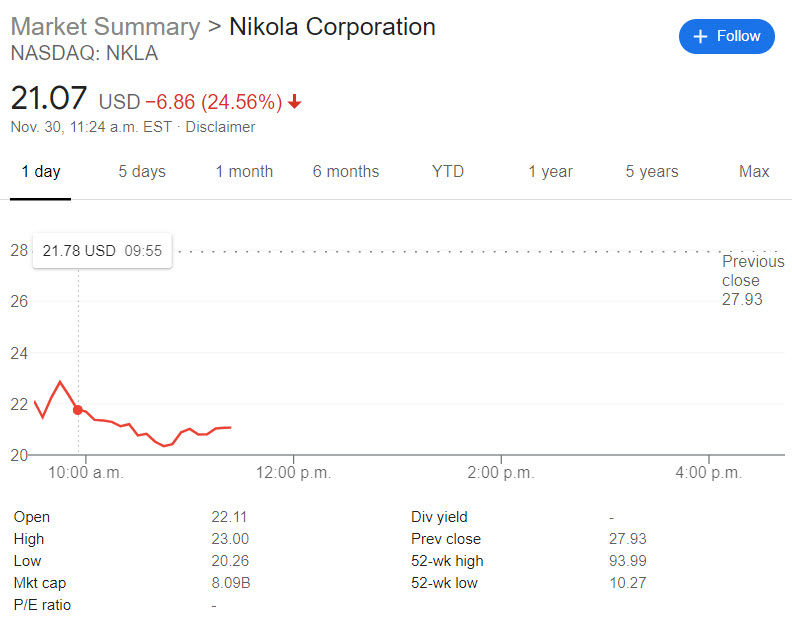Click the NASDAQ: NKLA ticker text

(x=84, y=53)
